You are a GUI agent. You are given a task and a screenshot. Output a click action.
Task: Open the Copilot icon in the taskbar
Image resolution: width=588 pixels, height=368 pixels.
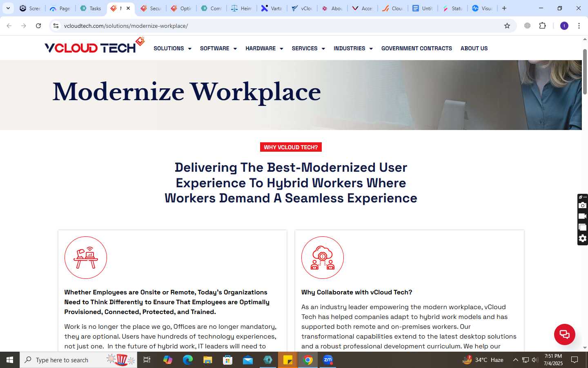tap(167, 360)
